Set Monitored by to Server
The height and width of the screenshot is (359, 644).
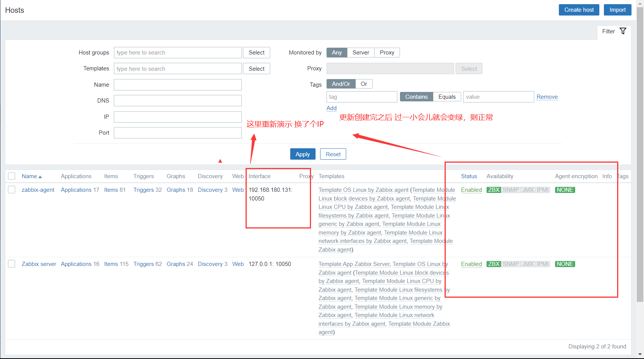pos(361,53)
